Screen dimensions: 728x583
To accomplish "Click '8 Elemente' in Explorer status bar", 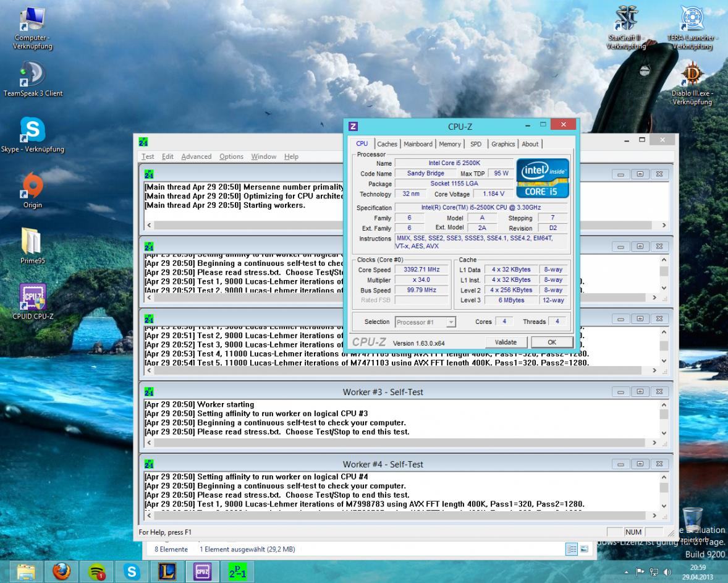I will click(x=171, y=549).
